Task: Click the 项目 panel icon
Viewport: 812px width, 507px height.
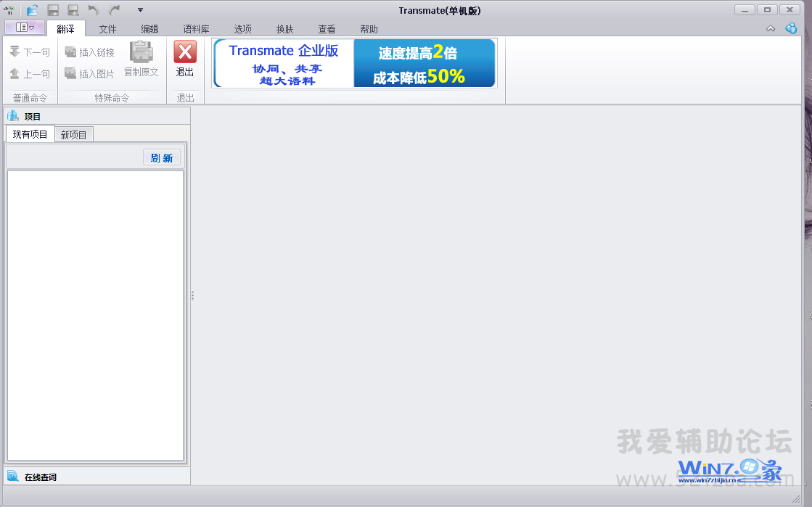Action: tap(12, 115)
